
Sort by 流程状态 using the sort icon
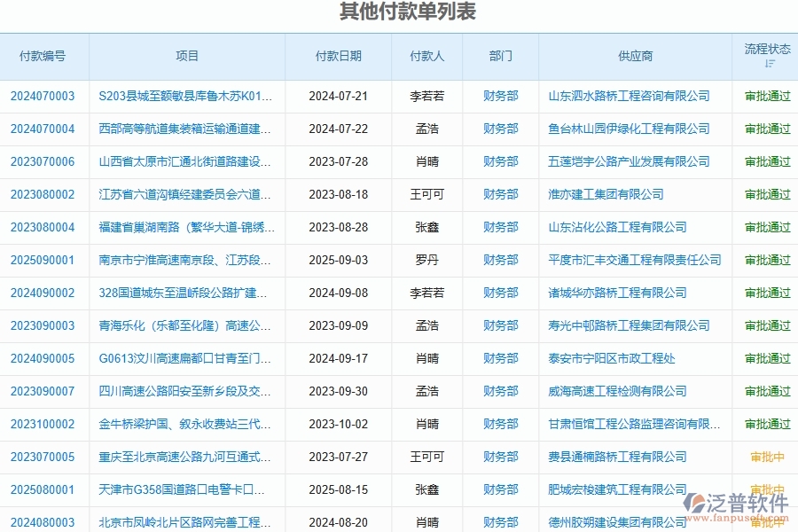pos(771,65)
